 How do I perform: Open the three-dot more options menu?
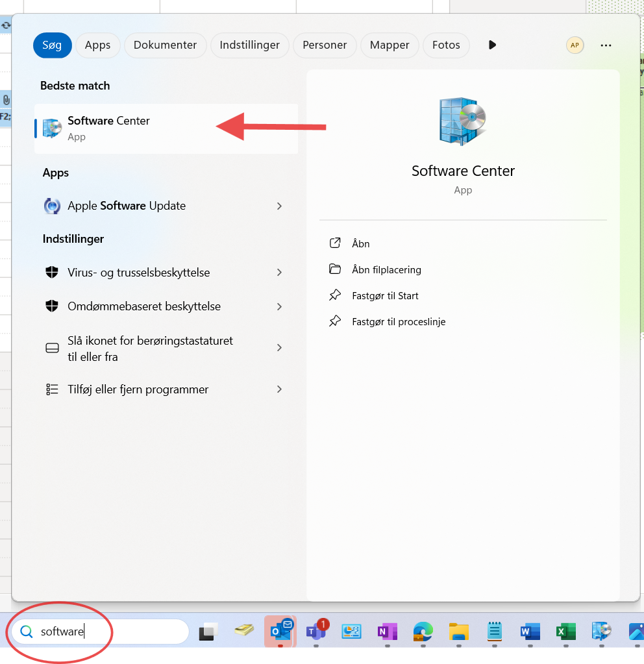click(x=606, y=45)
